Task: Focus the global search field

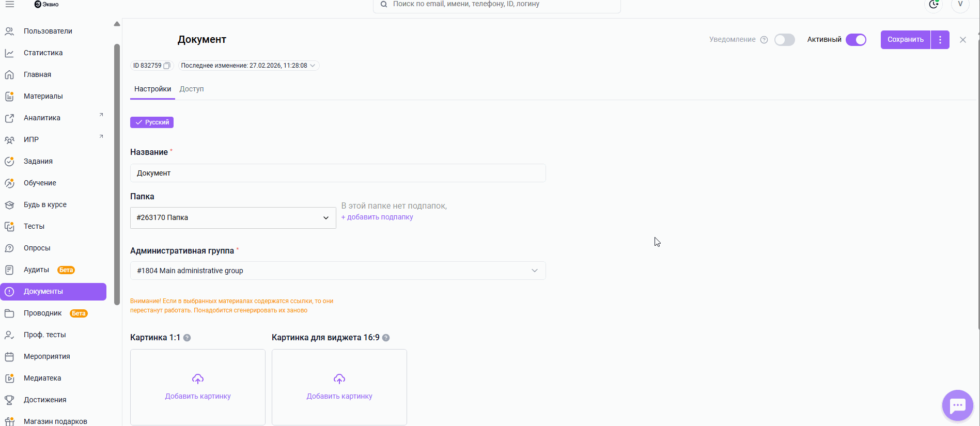Action: (x=497, y=5)
